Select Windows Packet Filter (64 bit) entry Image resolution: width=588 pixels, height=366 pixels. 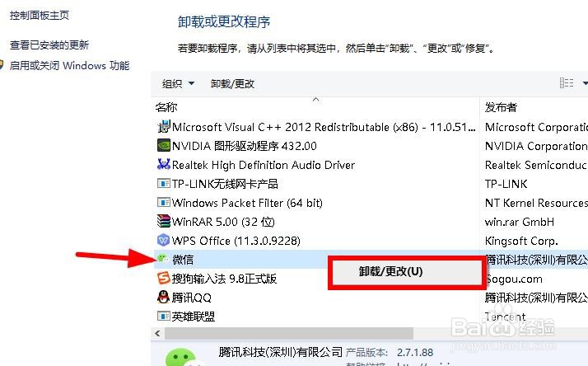(x=247, y=203)
